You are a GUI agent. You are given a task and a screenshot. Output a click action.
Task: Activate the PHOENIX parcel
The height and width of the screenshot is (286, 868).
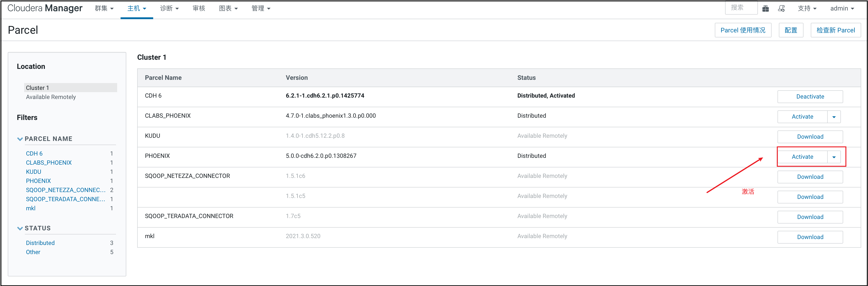[x=802, y=157]
